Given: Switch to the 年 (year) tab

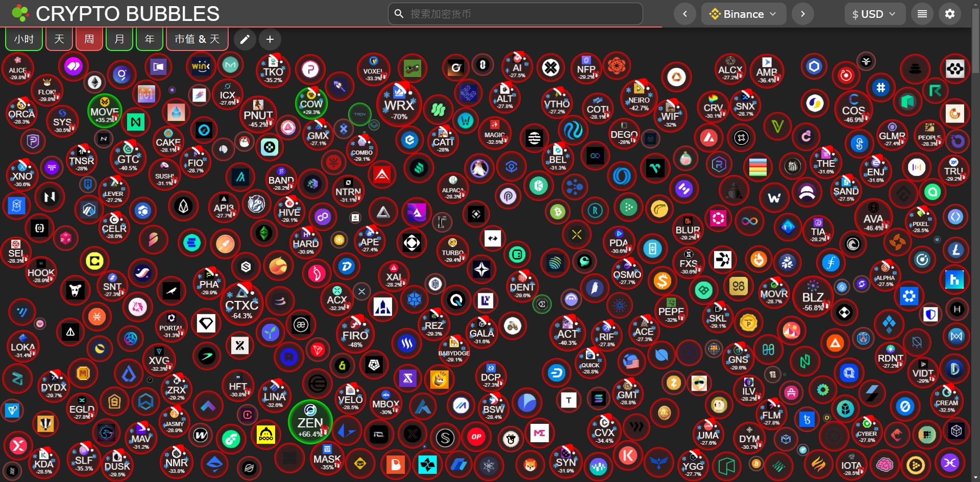Looking at the screenshot, I should [x=150, y=39].
